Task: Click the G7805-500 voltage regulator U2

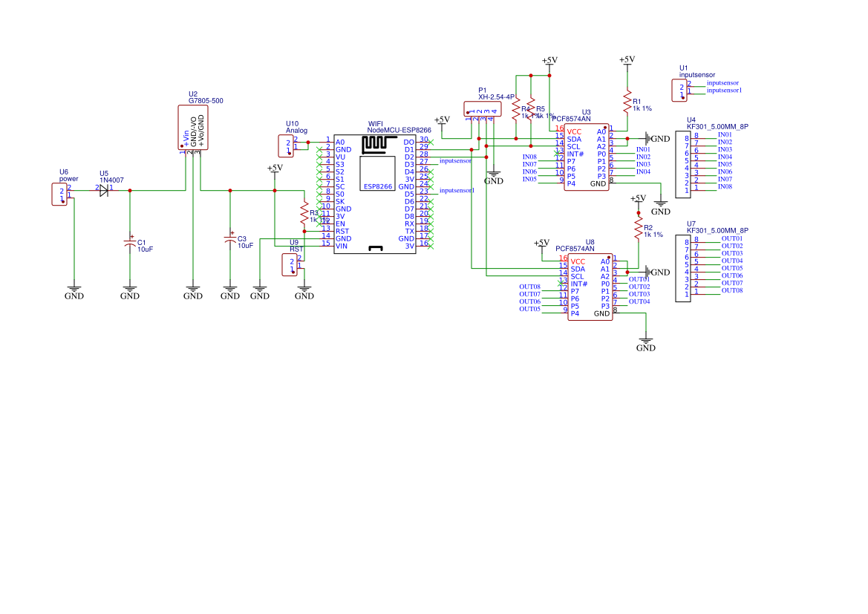Action: click(194, 127)
